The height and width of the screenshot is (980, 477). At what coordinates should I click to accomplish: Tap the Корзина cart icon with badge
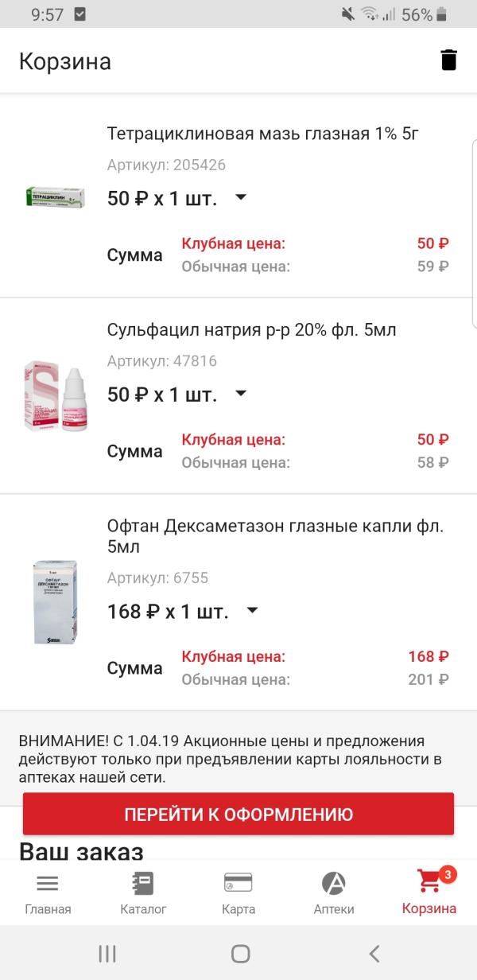coord(430,883)
